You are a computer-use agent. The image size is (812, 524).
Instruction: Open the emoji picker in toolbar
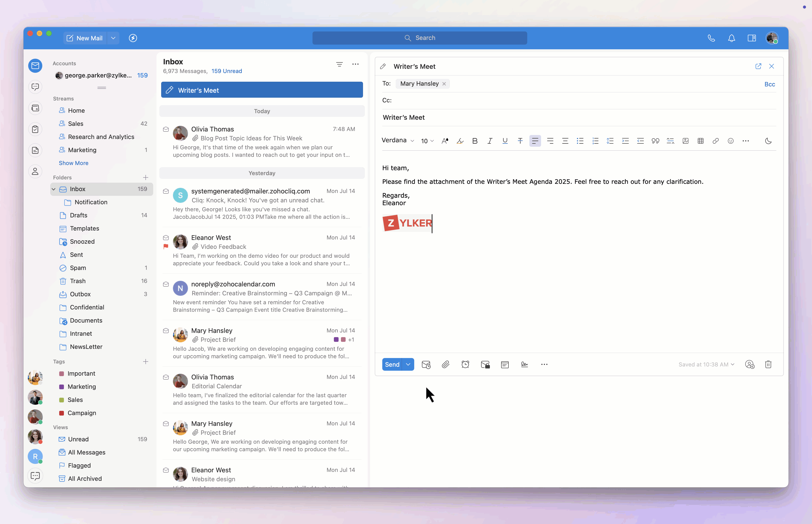730,141
